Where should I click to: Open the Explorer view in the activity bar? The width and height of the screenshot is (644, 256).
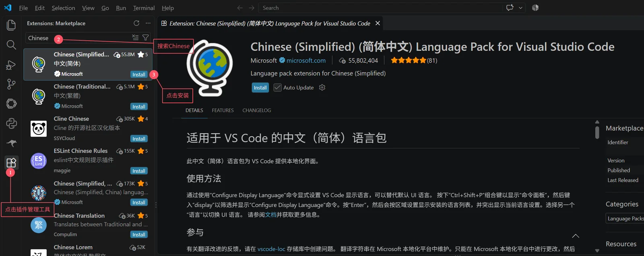point(11,25)
